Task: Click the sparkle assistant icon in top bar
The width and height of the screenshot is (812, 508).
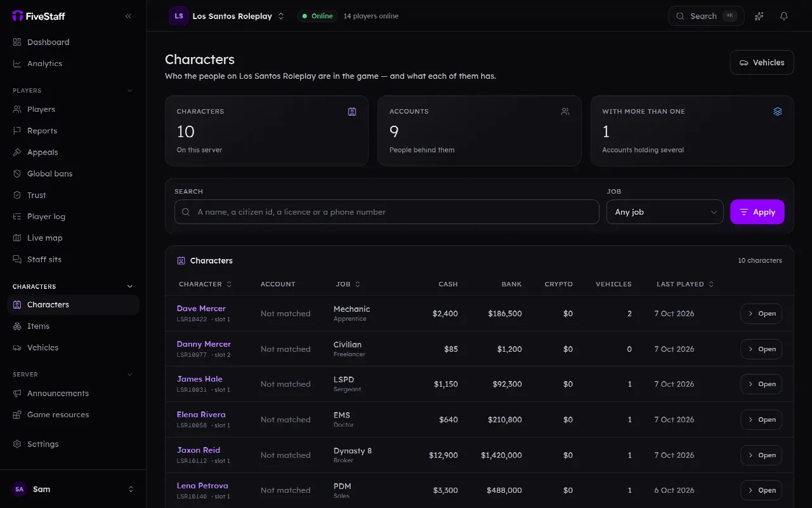Action: pyautogui.click(x=759, y=16)
